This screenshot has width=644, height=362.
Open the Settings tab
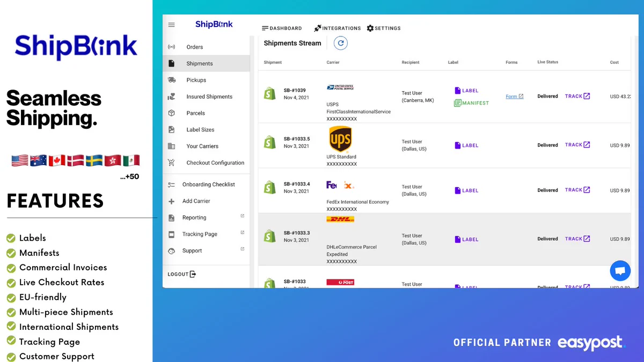[x=384, y=28]
